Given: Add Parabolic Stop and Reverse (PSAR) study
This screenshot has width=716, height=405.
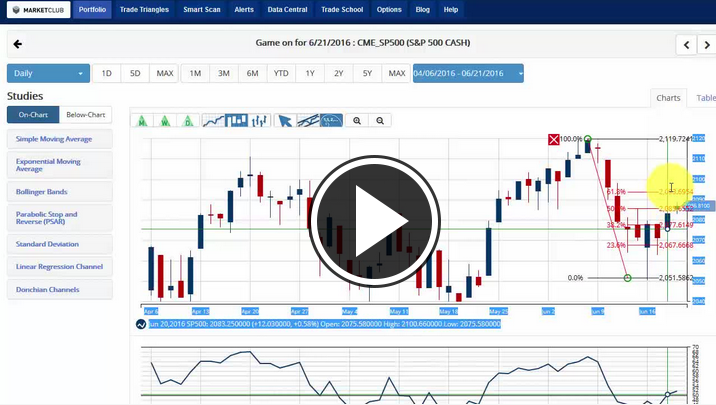Looking at the screenshot, I should [59, 218].
